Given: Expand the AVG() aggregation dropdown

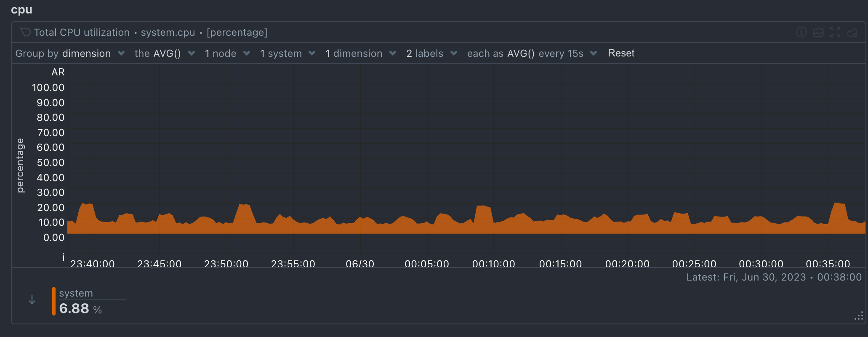Looking at the screenshot, I should click(165, 53).
